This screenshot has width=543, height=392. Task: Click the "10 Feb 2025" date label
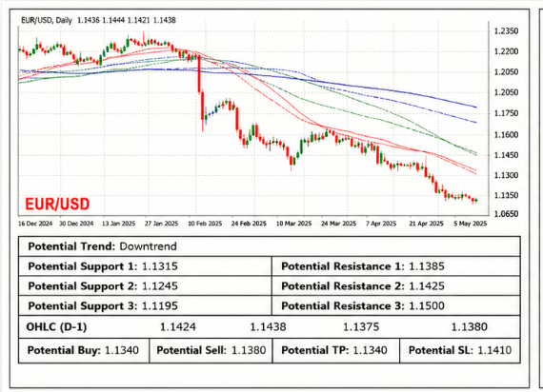pyautogui.click(x=205, y=224)
